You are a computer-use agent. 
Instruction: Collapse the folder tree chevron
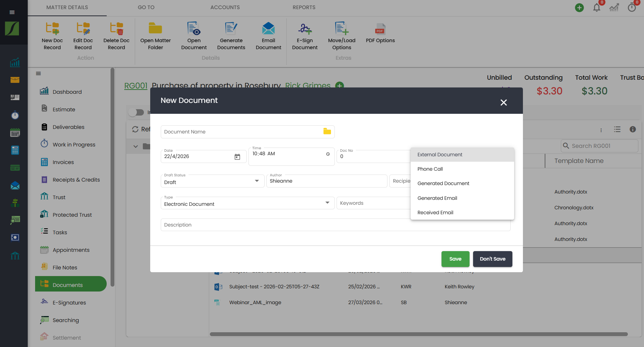pyautogui.click(x=135, y=146)
